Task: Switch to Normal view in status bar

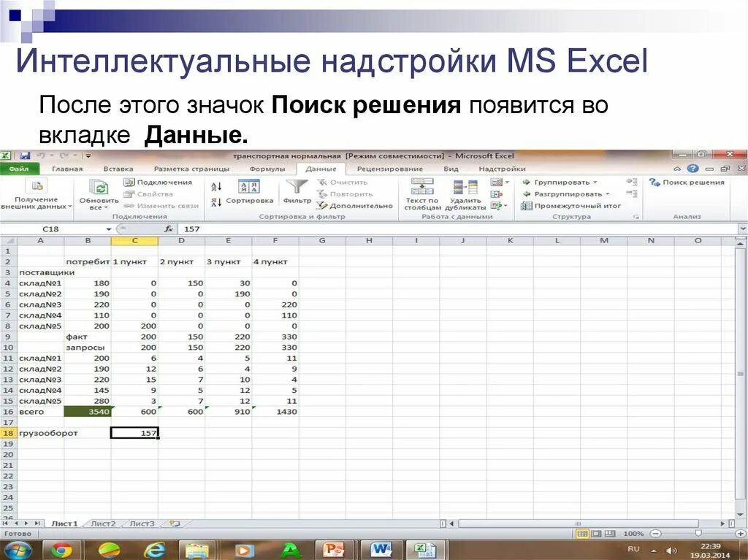Action: click(582, 533)
